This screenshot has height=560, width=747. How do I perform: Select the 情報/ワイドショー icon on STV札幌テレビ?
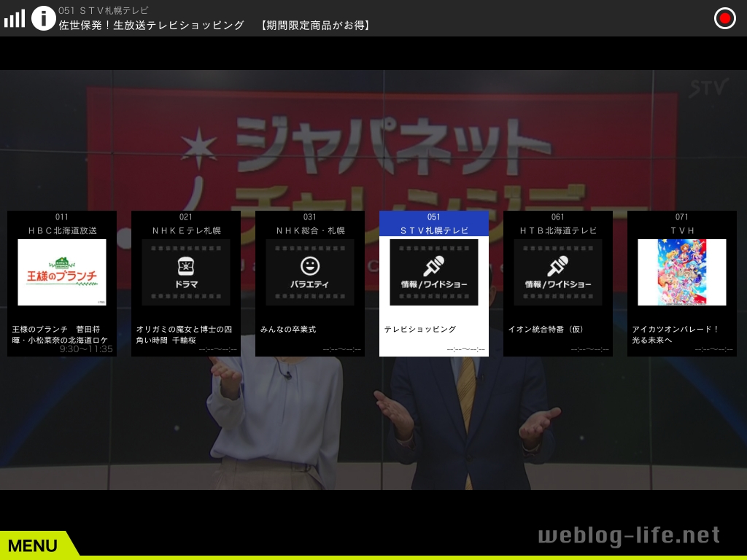tap(434, 273)
